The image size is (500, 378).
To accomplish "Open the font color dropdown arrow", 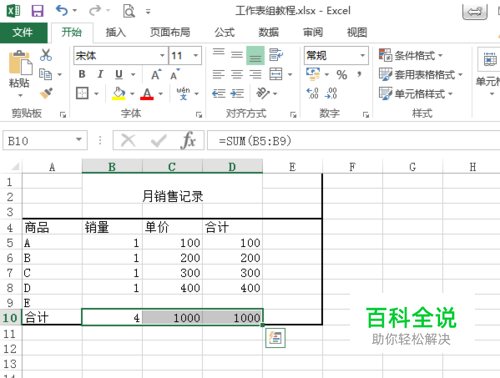I will tap(161, 94).
